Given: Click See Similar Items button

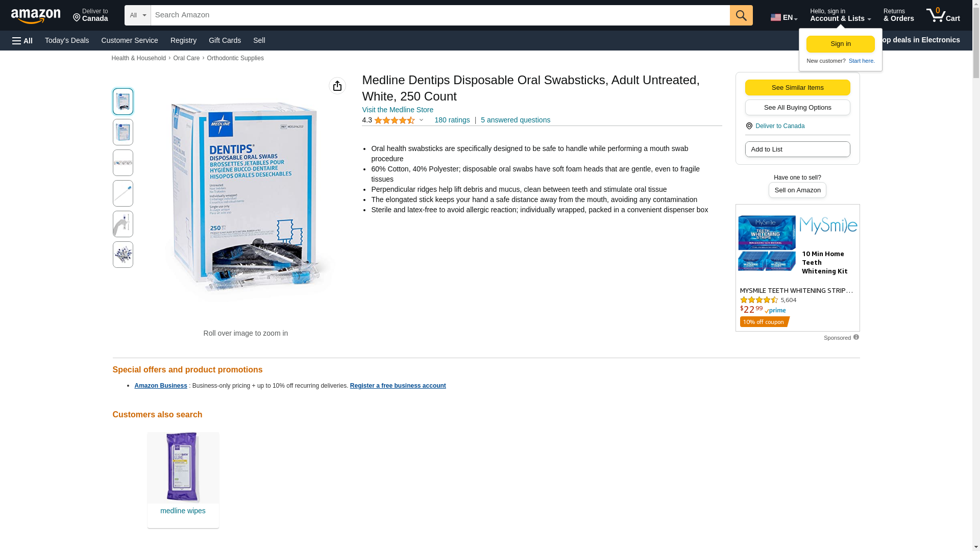Looking at the screenshot, I should click(797, 88).
